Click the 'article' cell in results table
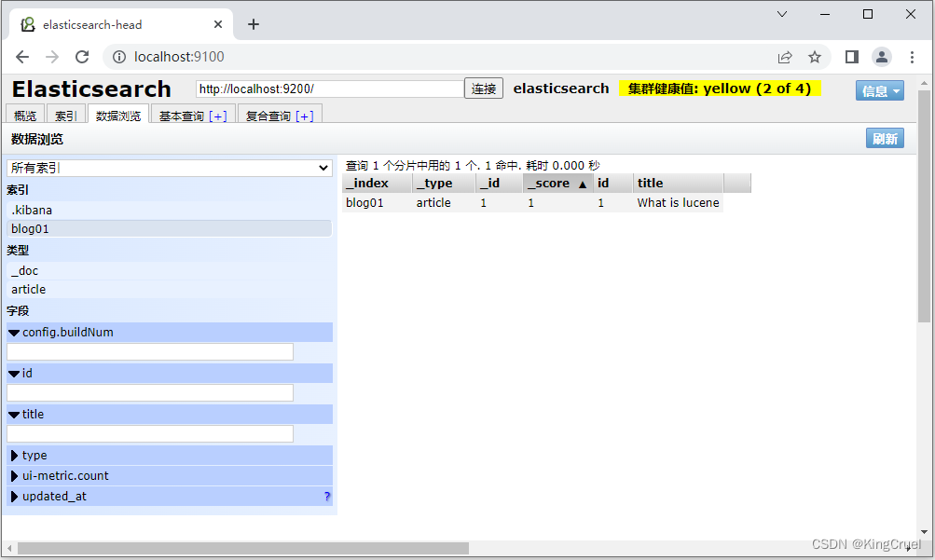Image resolution: width=935 pixels, height=560 pixels. click(433, 202)
